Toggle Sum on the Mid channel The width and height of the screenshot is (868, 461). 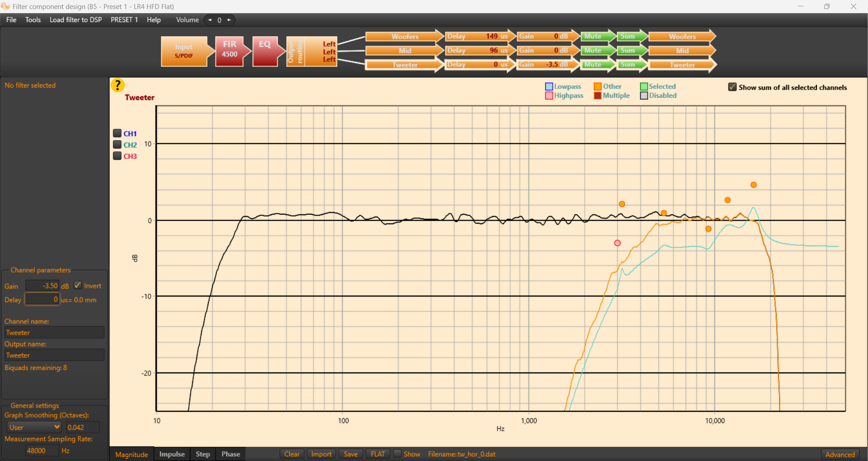pos(632,50)
